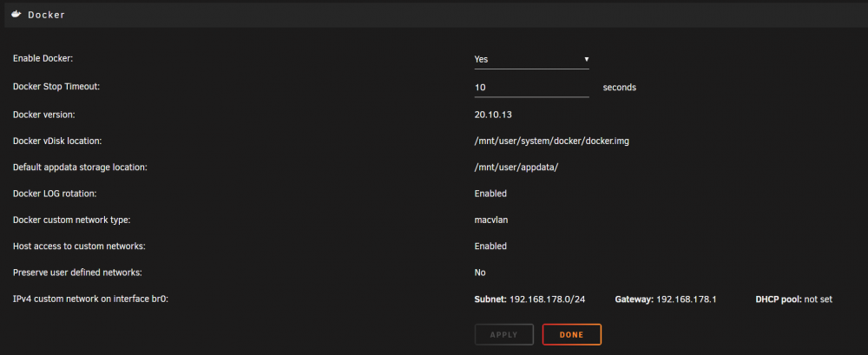The image size is (868, 355).
Task: Click the Docker LOG rotation Enabled value
Action: (x=490, y=194)
